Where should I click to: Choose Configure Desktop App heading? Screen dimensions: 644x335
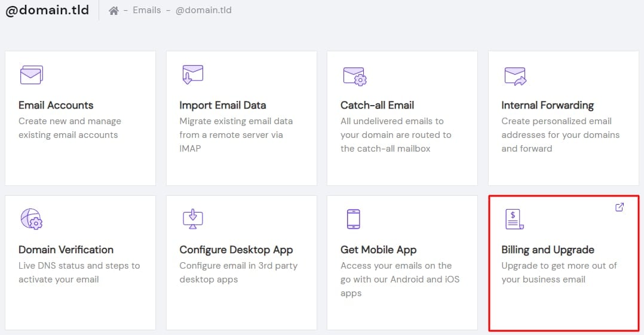(x=236, y=250)
